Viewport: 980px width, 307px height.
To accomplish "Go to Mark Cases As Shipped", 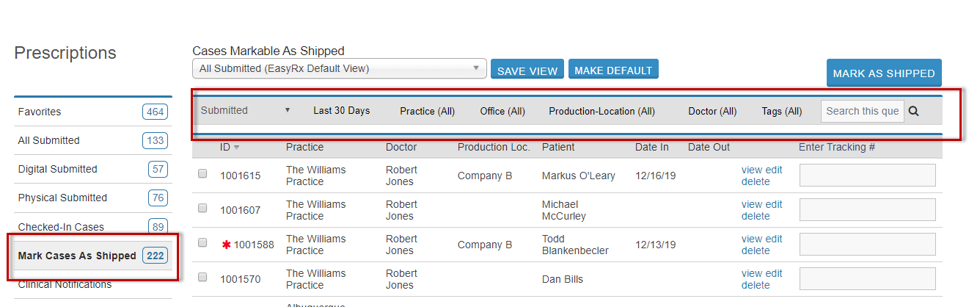I will (93, 256).
